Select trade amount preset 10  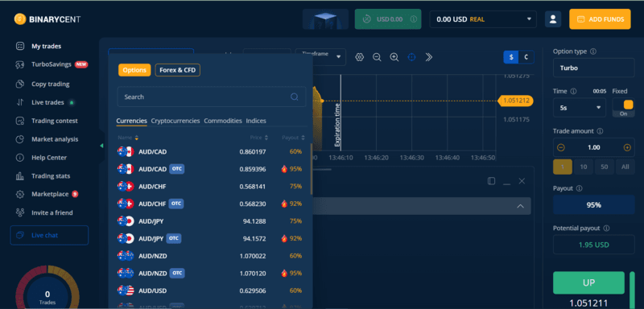pyautogui.click(x=583, y=167)
